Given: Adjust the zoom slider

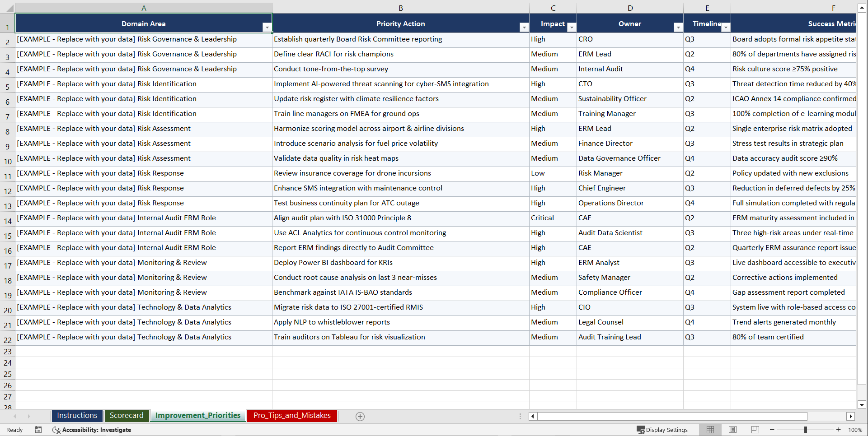Looking at the screenshot, I should (805, 430).
